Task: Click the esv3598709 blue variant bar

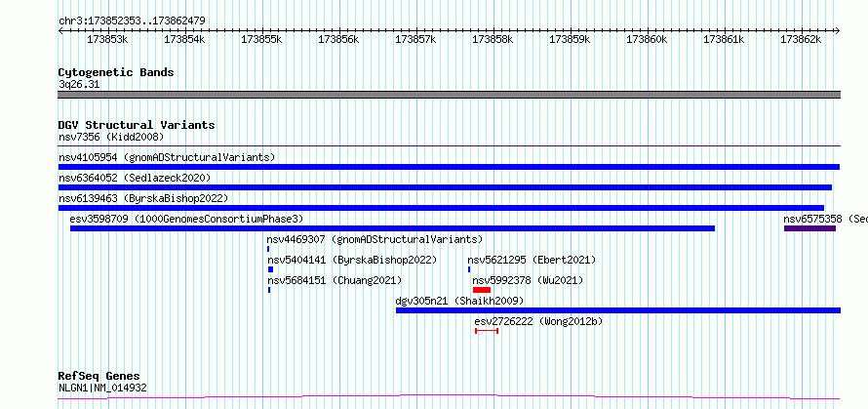Action: click(x=392, y=228)
